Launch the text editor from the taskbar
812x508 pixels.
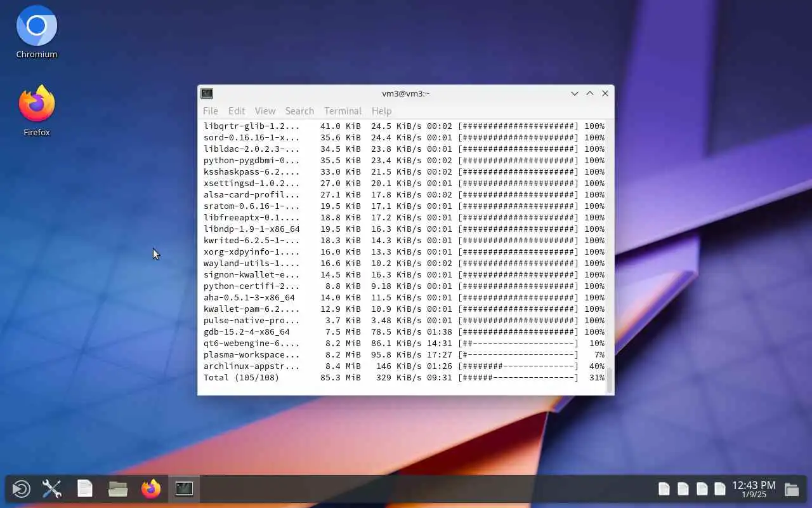point(85,489)
